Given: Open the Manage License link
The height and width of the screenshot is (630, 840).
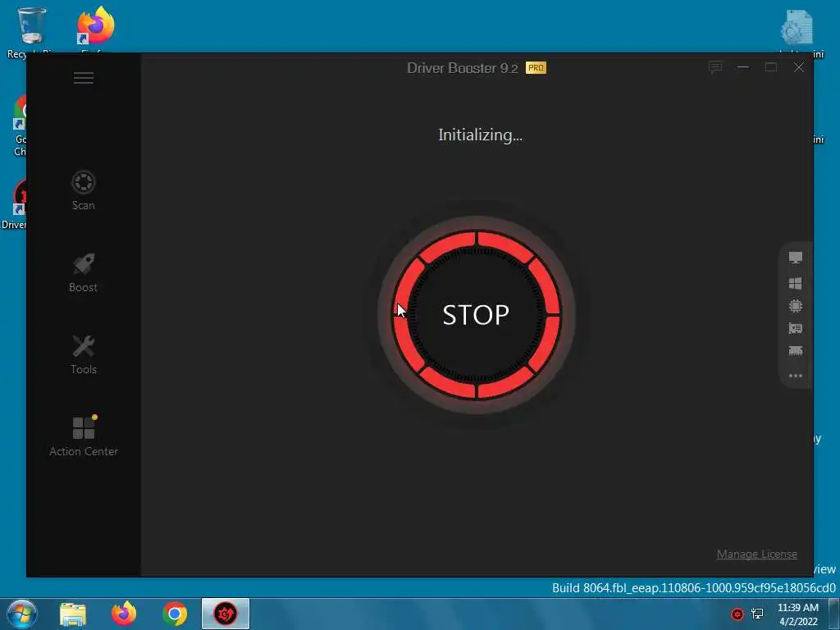Looking at the screenshot, I should (757, 554).
